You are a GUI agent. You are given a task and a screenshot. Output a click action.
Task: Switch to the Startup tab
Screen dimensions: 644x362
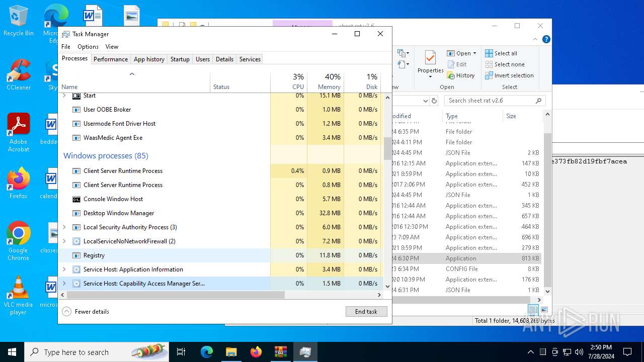pos(180,59)
